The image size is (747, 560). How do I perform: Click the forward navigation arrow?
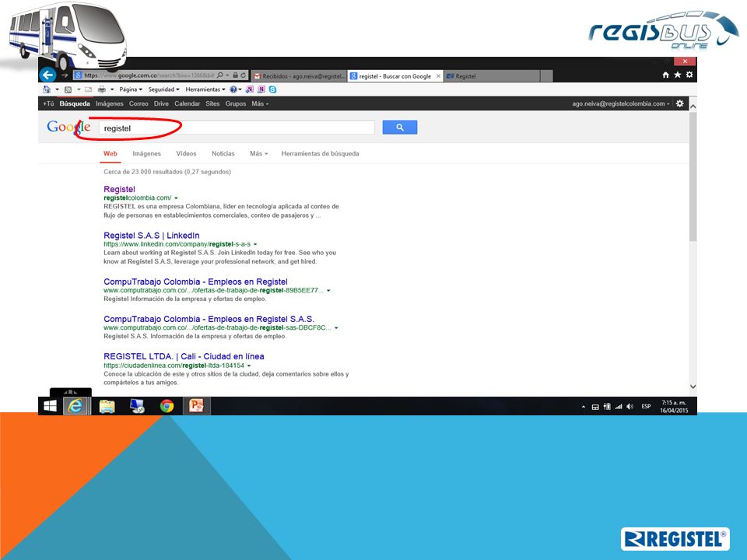pyautogui.click(x=65, y=75)
